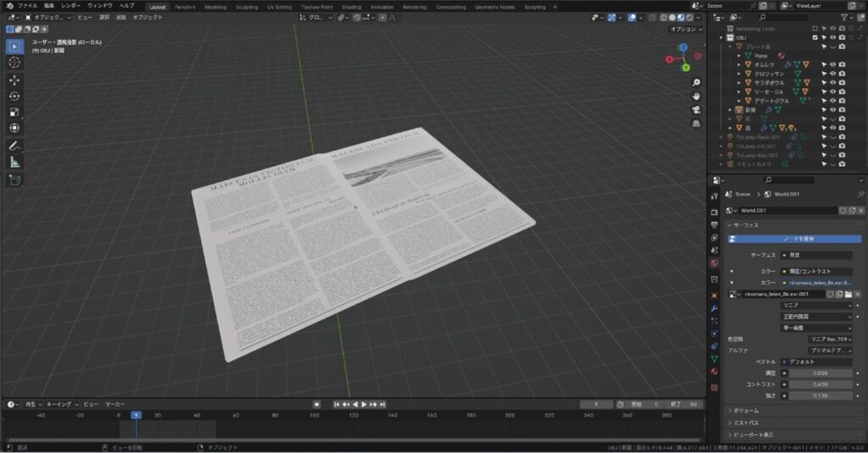Select the Move tool
The height and width of the screenshot is (453, 868).
[14, 80]
